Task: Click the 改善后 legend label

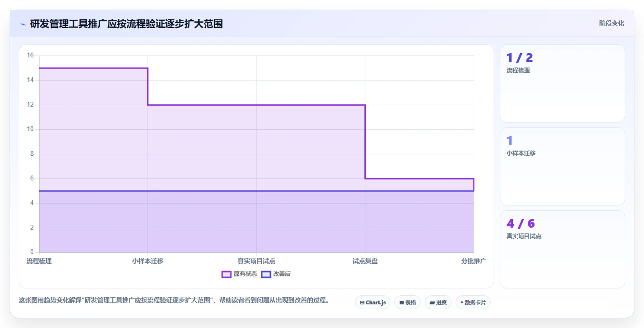Action: click(x=282, y=274)
